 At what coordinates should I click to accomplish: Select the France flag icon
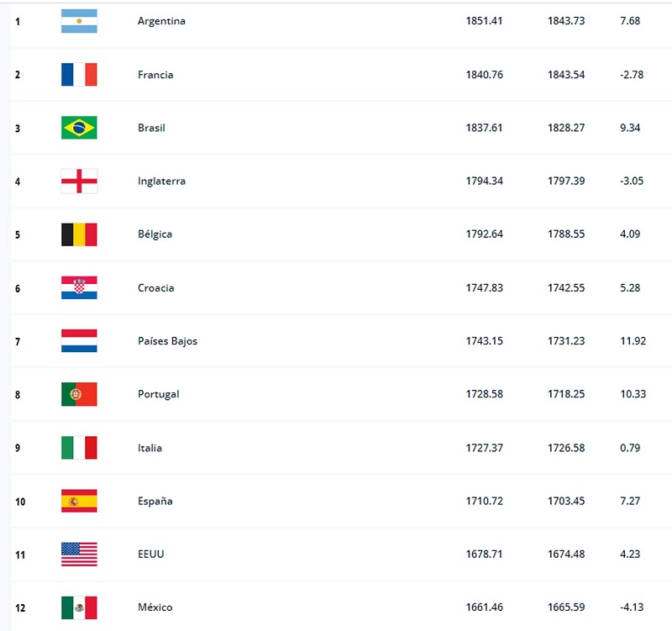79,75
